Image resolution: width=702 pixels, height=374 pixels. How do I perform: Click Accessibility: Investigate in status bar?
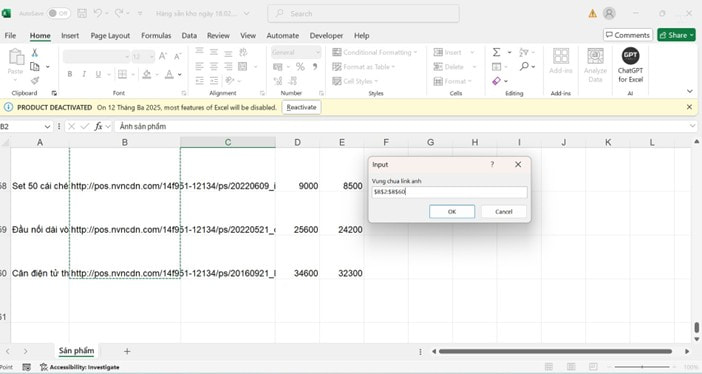(80, 367)
